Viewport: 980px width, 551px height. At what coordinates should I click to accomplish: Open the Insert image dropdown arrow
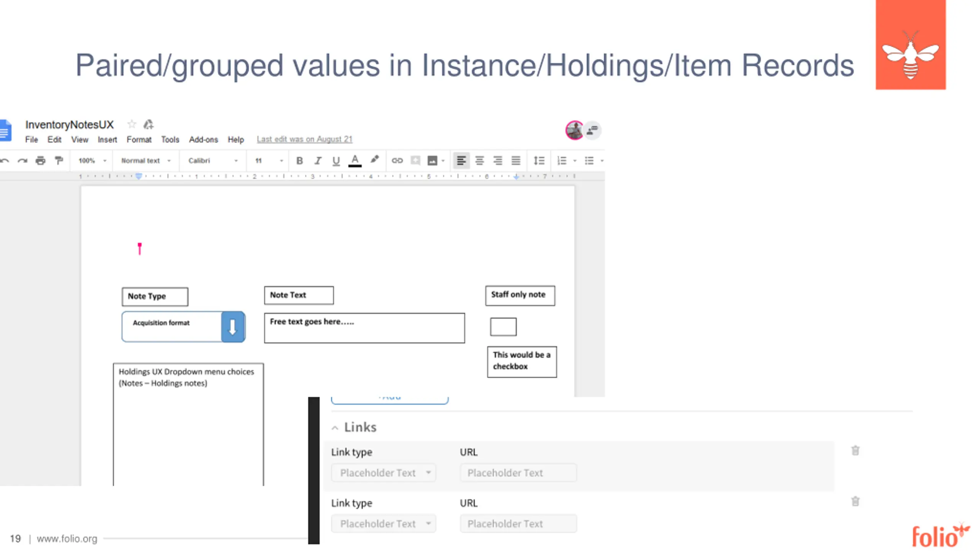443,161
